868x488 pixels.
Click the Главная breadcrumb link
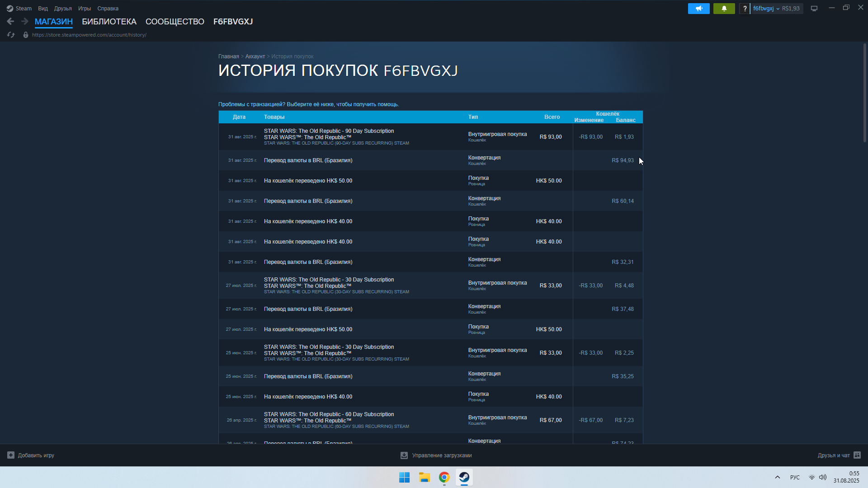pos(229,56)
